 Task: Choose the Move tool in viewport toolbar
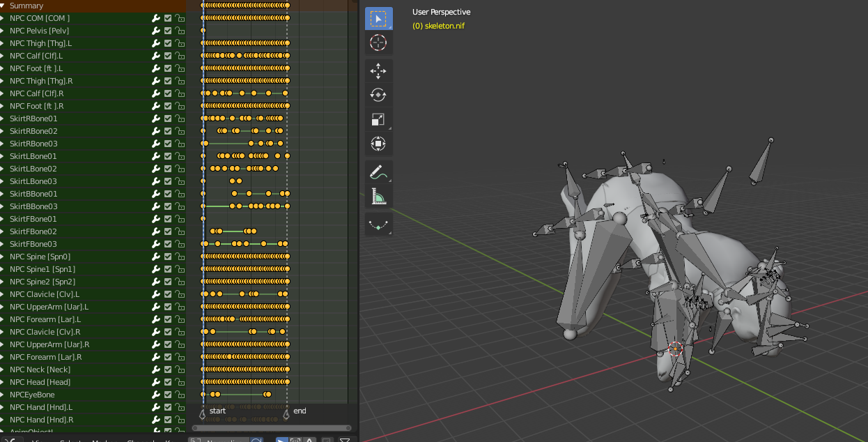pyautogui.click(x=378, y=70)
